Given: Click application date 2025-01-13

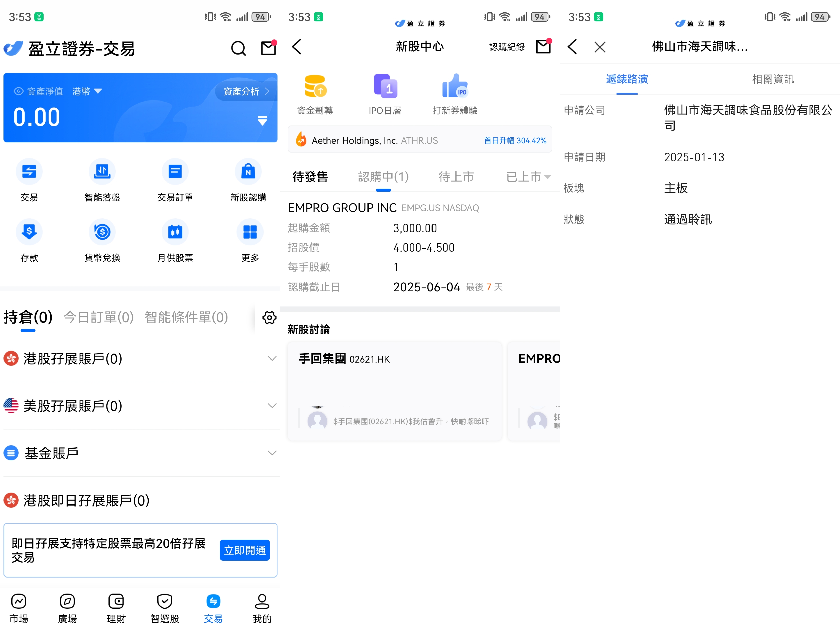Looking at the screenshot, I should click(694, 157).
